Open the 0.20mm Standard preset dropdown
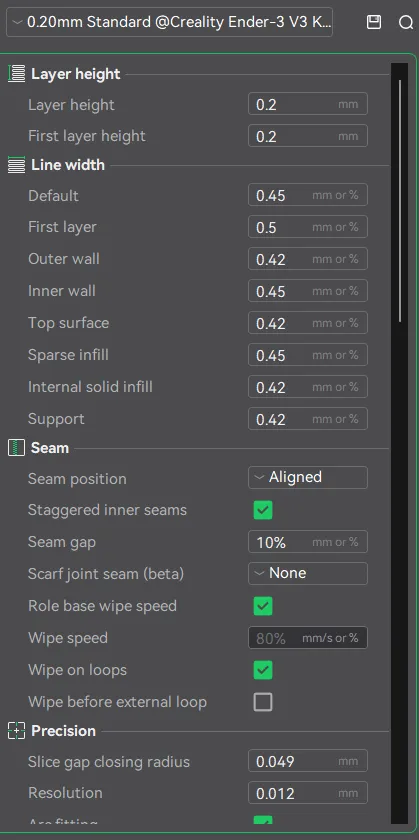Image resolution: width=419 pixels, height=840 pixels. [169, 22]
